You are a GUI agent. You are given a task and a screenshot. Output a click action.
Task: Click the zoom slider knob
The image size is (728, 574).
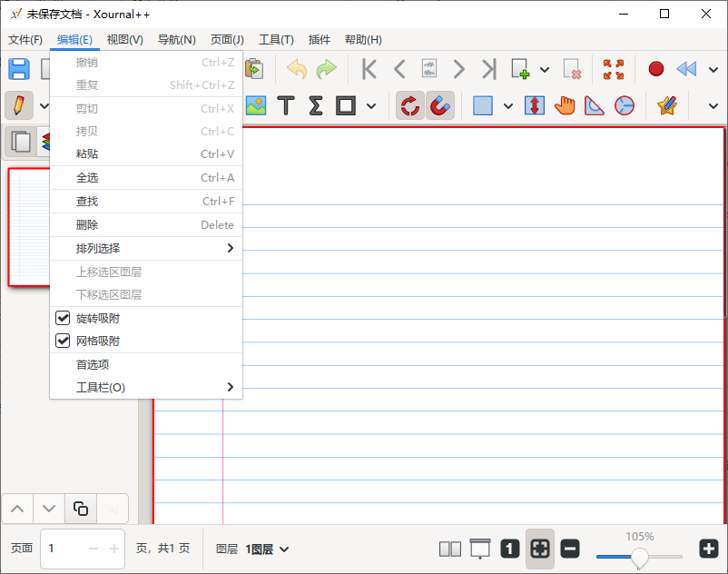[x=639, y=557]
